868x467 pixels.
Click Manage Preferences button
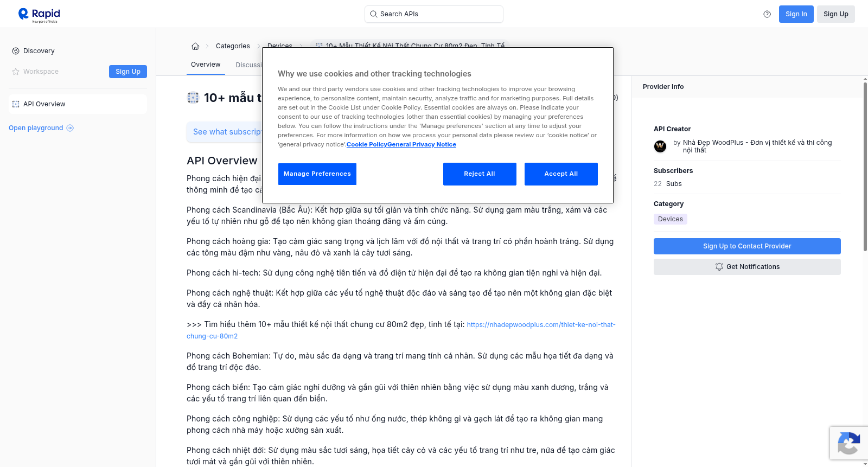(317, 174)
